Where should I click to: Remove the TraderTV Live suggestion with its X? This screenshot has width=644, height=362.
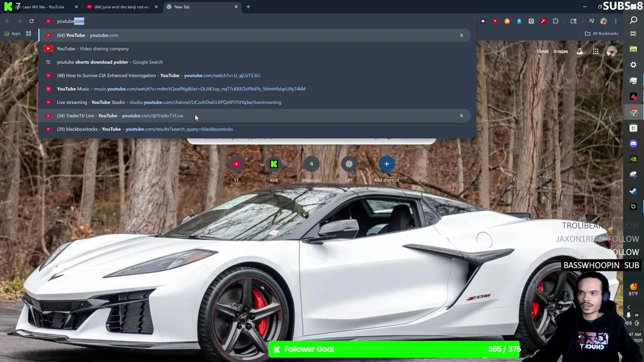click(461, 116)
